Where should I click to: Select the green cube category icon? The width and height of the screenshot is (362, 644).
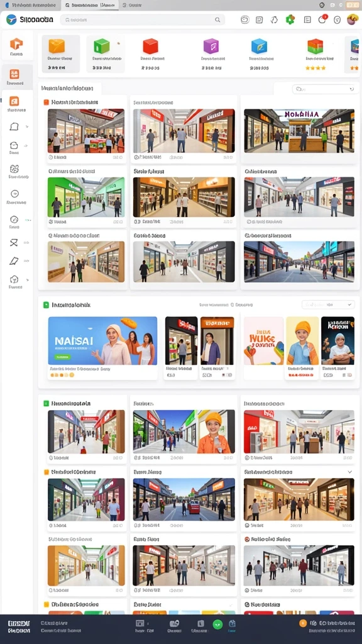(102, 46)
